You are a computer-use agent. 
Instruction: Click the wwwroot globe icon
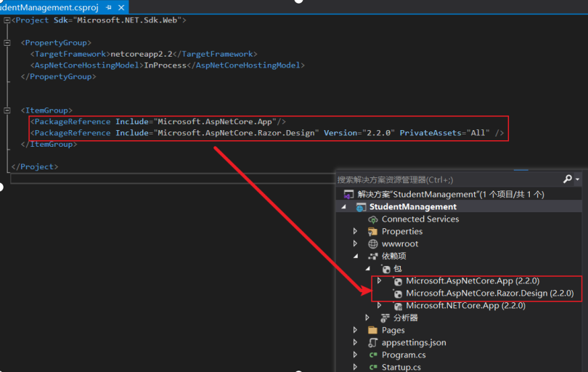pyautogui.click(x=372, y=244)
